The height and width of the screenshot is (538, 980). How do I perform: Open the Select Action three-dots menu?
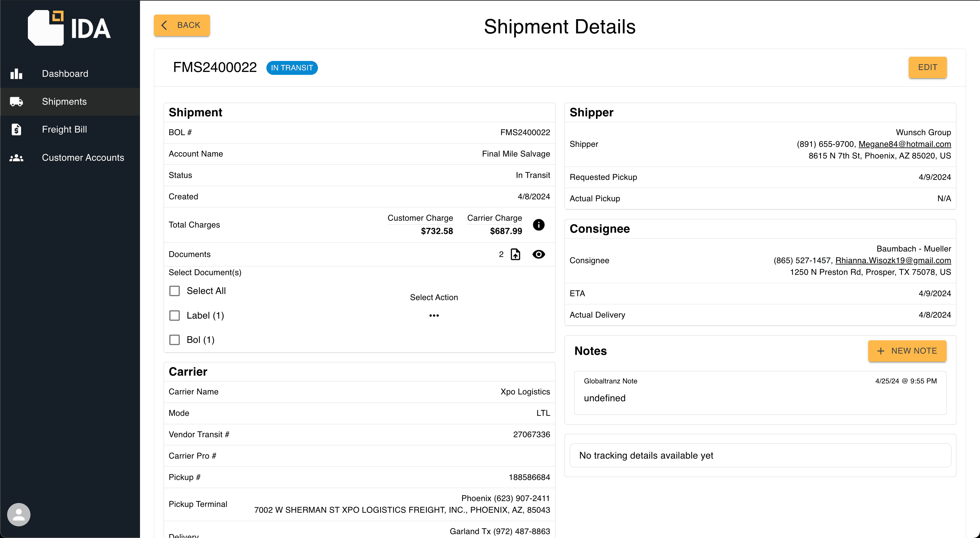point(434,315)
